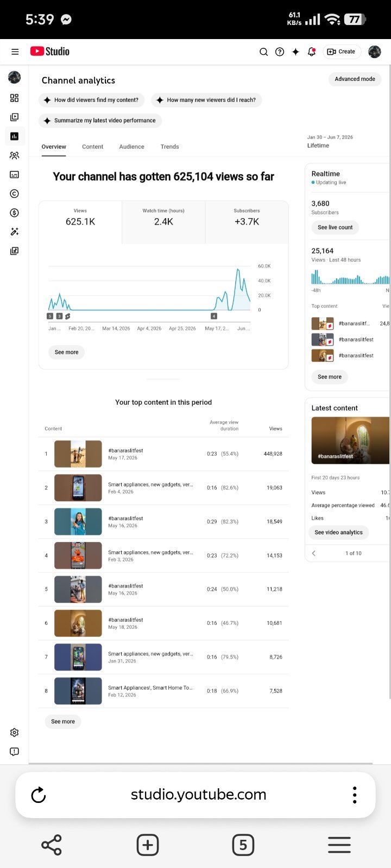Image resolution: width=391 pixels, height=868 pixels.
Task: Click the Create button
Action: pyautogui.click(x=342, y=52)
